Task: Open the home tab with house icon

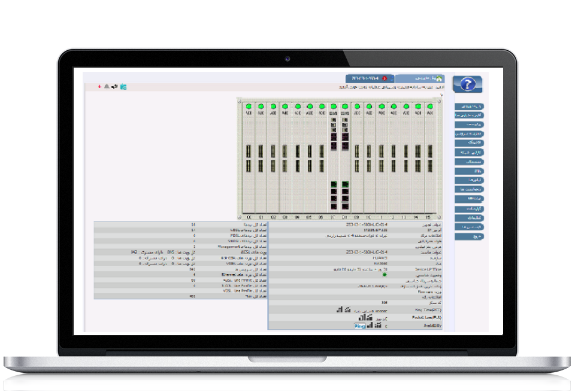Action: click(420, 78)
